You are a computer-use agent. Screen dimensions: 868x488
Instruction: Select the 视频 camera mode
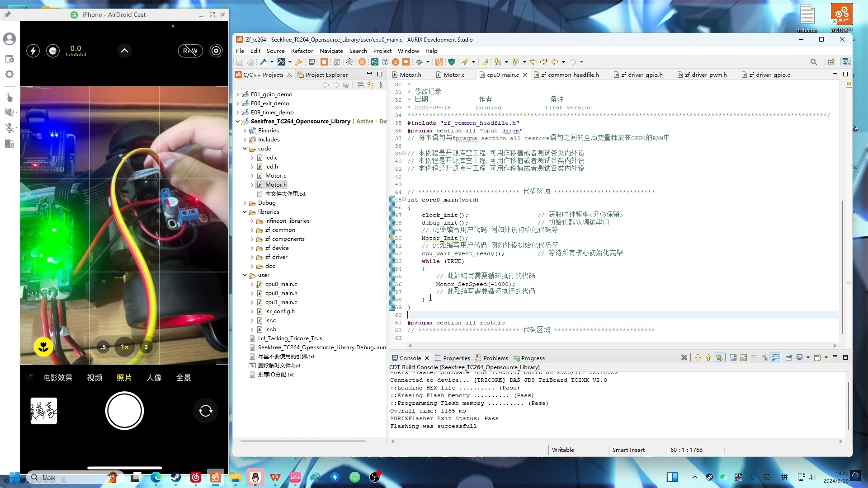tap(94, 378)
